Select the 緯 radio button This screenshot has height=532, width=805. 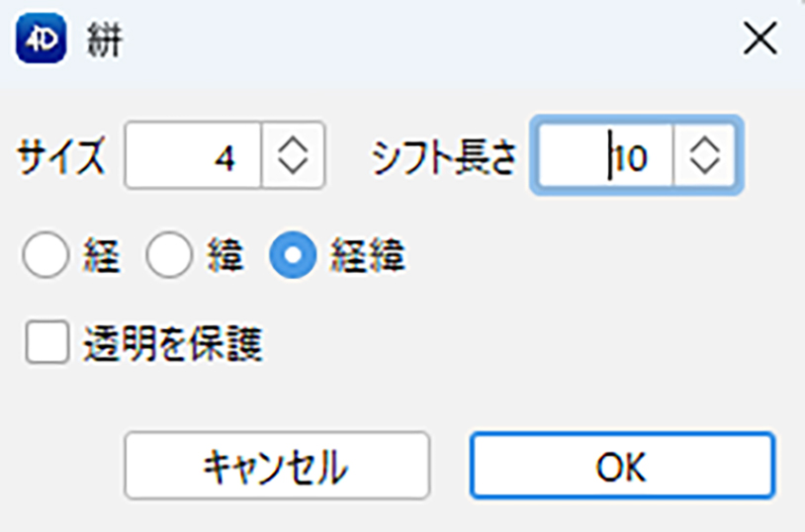pyautogui.click(x=169, y=255)
